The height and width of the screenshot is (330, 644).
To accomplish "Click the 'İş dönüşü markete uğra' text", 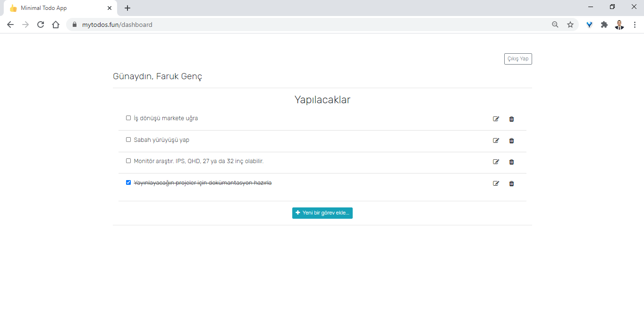I will tap(166, 118).
